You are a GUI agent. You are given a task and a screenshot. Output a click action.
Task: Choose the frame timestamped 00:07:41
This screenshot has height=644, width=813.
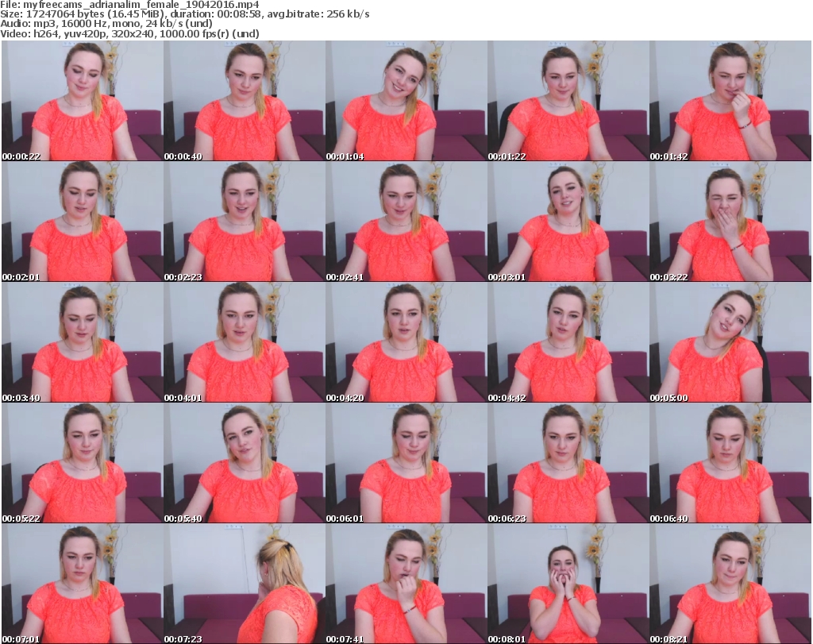[x=406, y=584]
